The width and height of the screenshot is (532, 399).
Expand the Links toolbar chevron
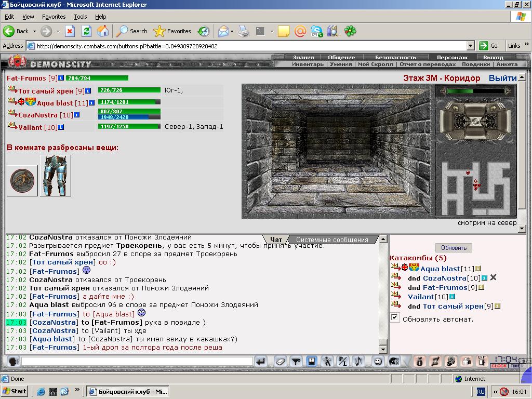click(526, 44)
